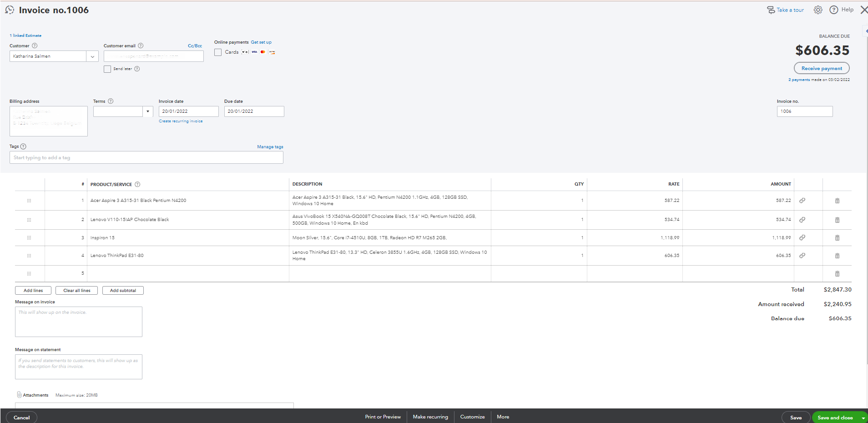Screen dimensions: 868x423
Task: Click the Cancel button
Action: pyautogui.click(x=21, y=418)
